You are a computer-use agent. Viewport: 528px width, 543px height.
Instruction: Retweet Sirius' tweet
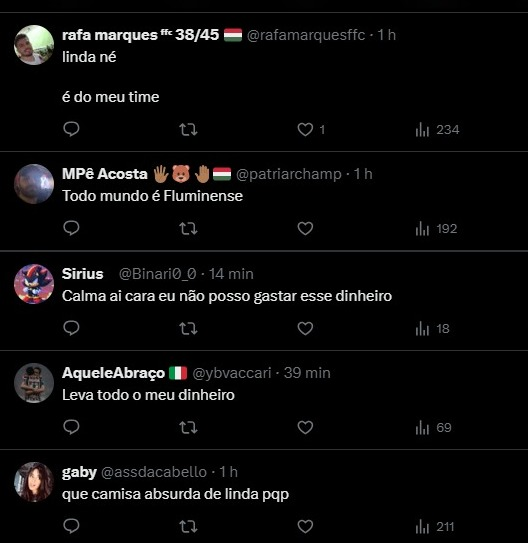pyautogui.click(x=188, y=329)
